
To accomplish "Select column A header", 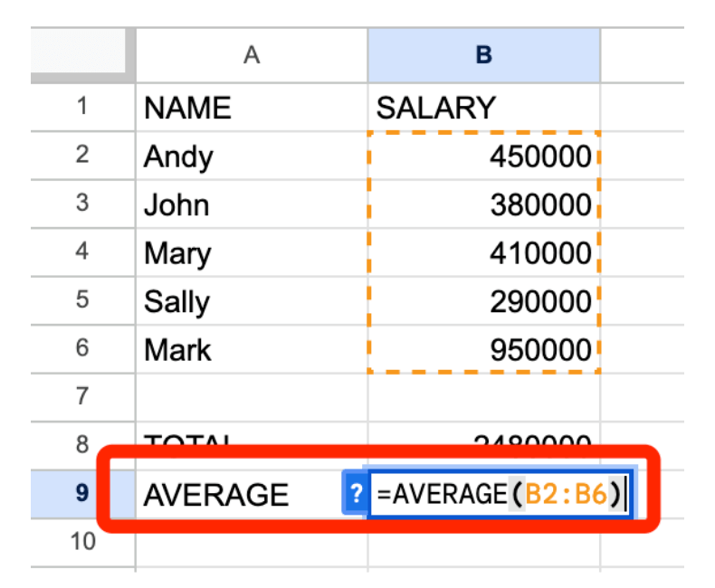I will (x=252, y=55).
